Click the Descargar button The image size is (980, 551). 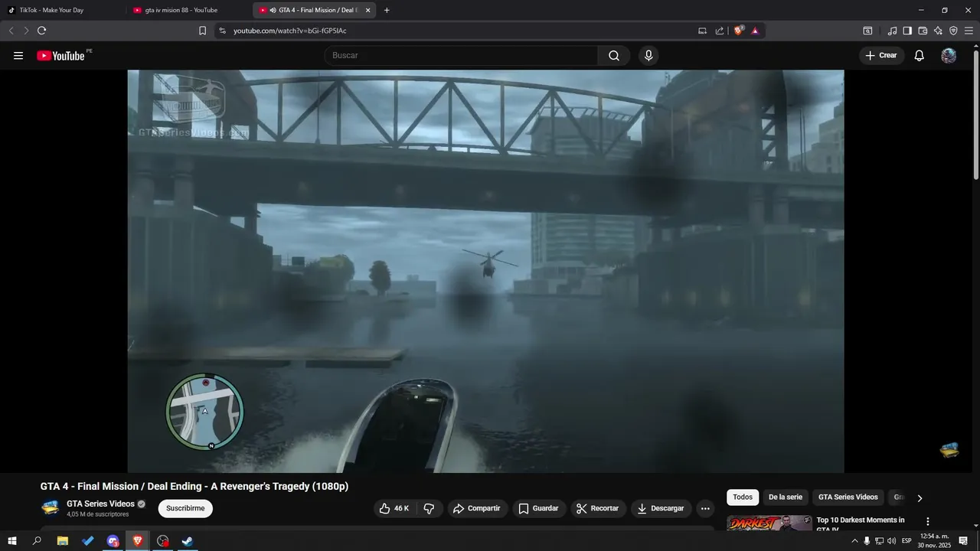point(661,508)
